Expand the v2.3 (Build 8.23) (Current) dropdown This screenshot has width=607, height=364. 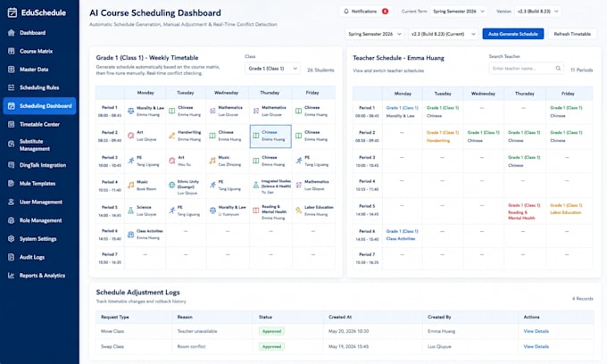[444, 34]
